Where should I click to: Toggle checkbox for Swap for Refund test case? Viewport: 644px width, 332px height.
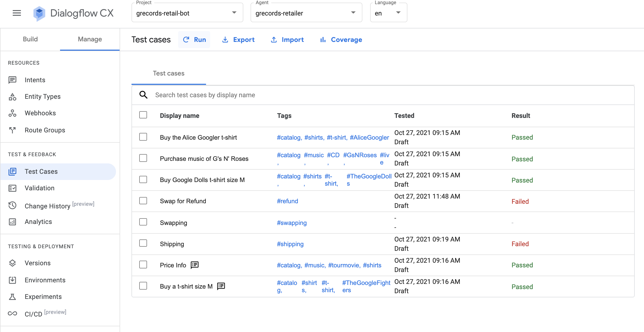(x=143, y=200)
